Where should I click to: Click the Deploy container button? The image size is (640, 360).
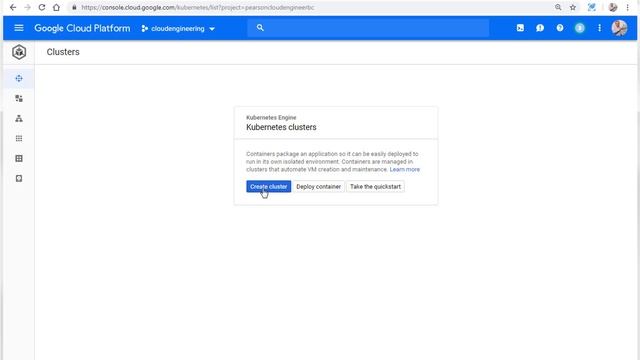[318, 187]
